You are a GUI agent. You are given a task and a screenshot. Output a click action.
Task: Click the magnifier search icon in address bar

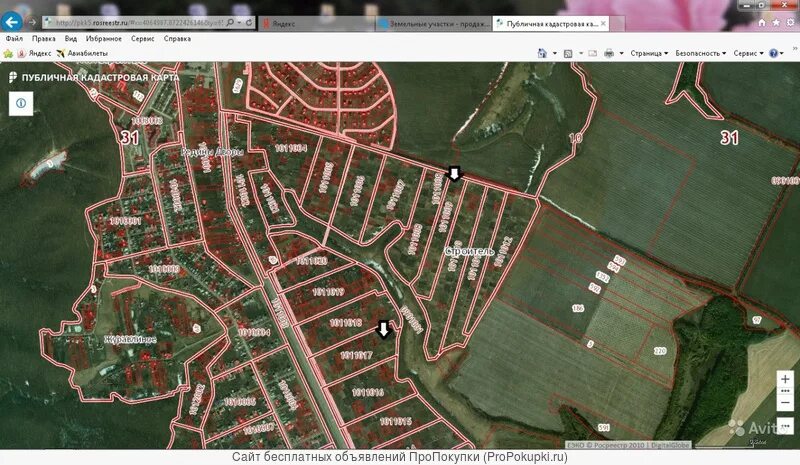click(231, 22)
